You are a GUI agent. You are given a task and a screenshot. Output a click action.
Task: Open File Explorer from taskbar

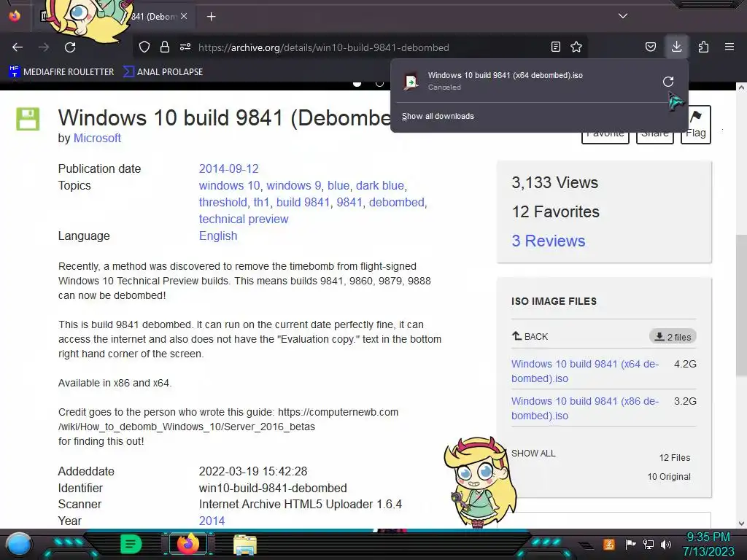[x=245, y=545]
